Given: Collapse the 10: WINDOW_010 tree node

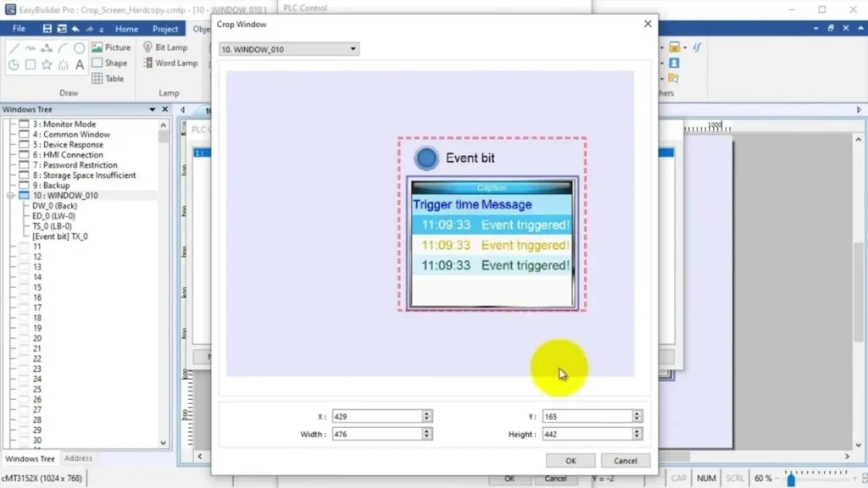Looking at the screenshot, I should click(x=10, y=196).
